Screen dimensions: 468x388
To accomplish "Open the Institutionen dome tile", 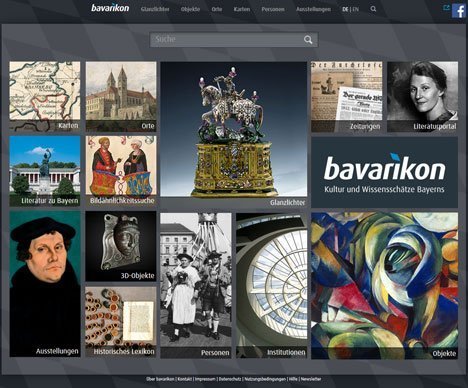I will pyautogui.click(x=272, y=286).
